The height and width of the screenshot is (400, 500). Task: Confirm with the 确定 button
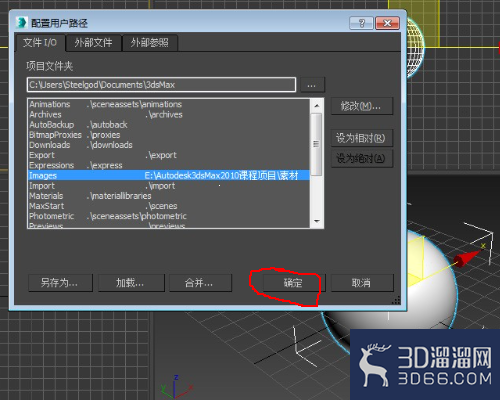(x=293, y=283)
